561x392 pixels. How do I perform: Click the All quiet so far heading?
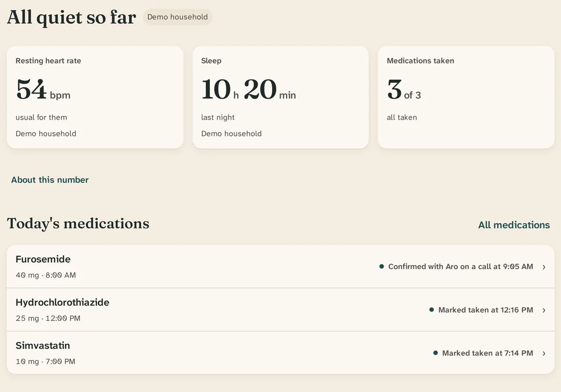click(x=72, y=18)
